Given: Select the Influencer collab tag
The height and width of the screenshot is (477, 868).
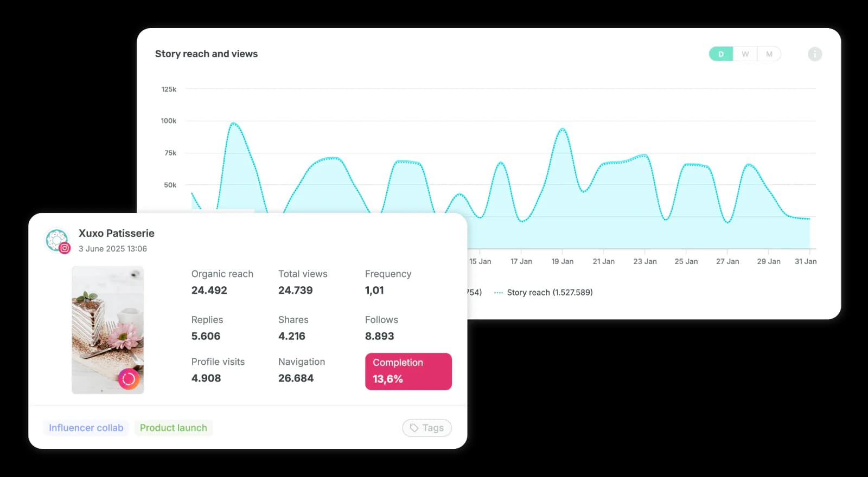Looking at the screenshot, I should [86, 428].
